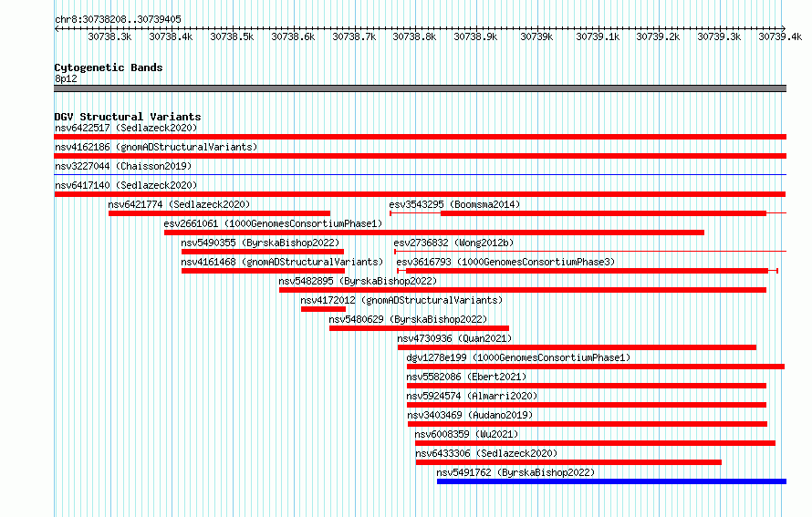Click chr8:30738208..30739405 region label

(x=118, y=19)
